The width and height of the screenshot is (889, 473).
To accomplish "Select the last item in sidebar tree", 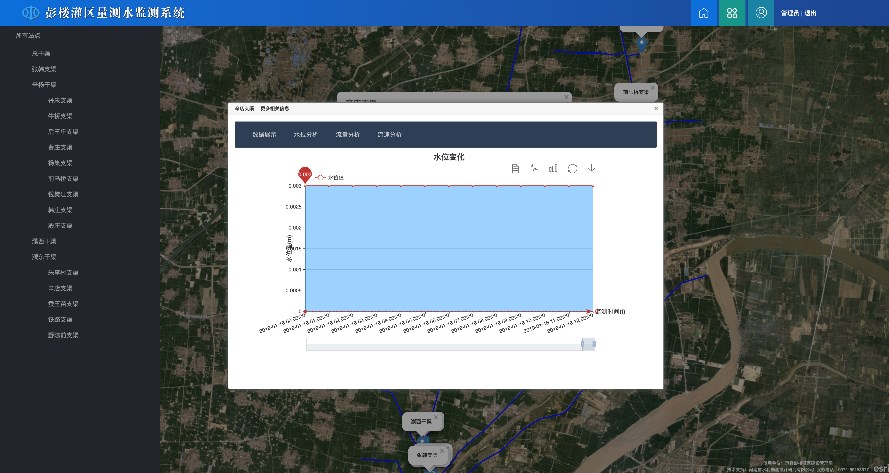I will pyautogui.click(x=62, y=335).
